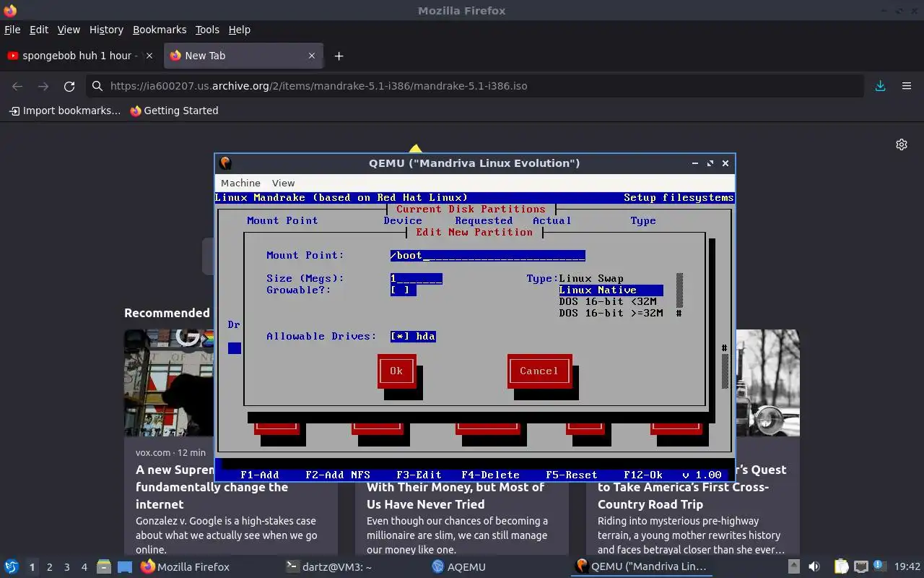Open the QEMU window icon menu
This screenshot has height=578, width=924.
point(225,163)
